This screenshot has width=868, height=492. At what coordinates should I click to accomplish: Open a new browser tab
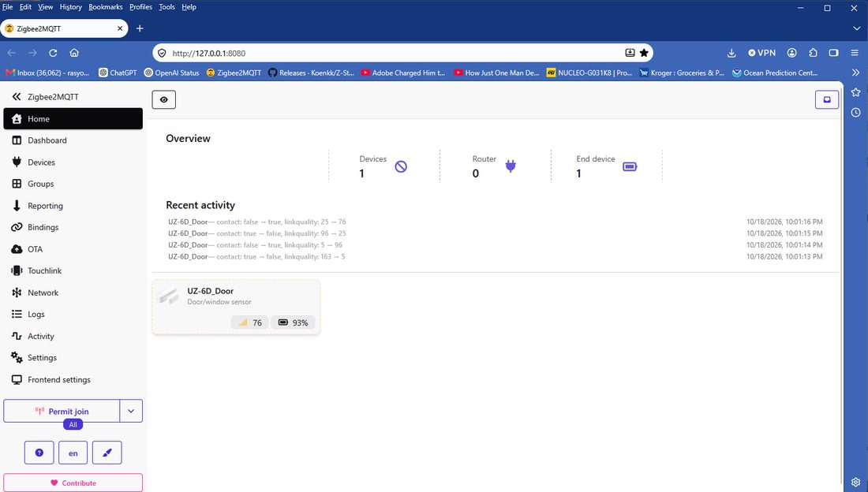coord(140,28)
